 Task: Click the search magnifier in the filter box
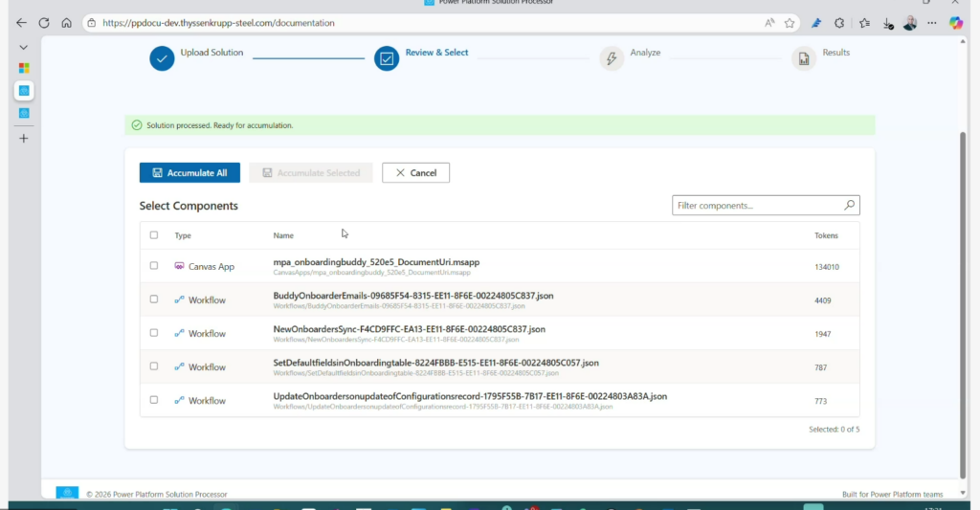tap(849, 205)
